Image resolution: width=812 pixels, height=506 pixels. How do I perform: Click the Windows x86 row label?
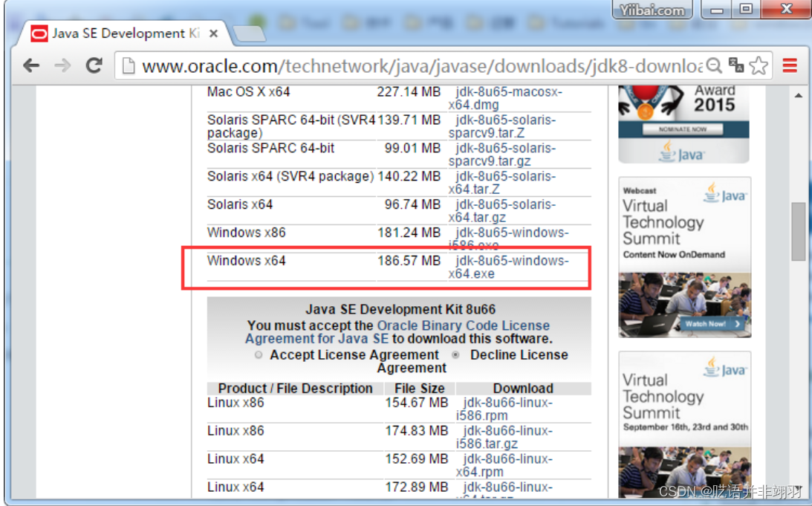247,233
